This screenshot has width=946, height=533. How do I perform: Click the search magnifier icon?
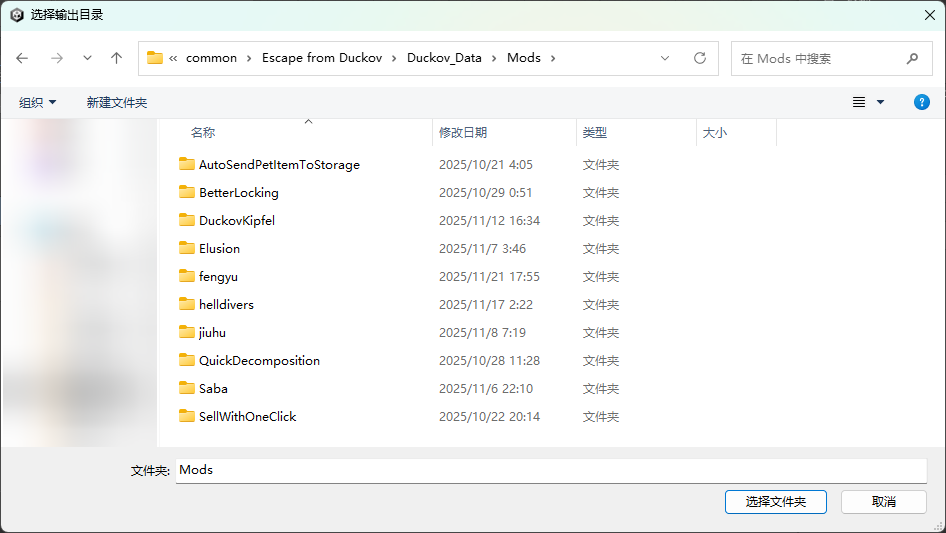coord(912,58)
